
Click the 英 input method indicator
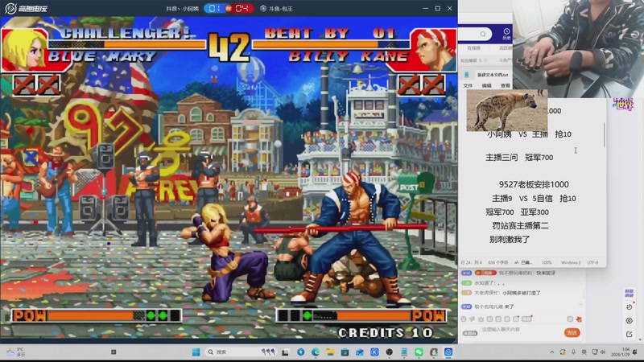pyautogui.click(x=584, y=352)
